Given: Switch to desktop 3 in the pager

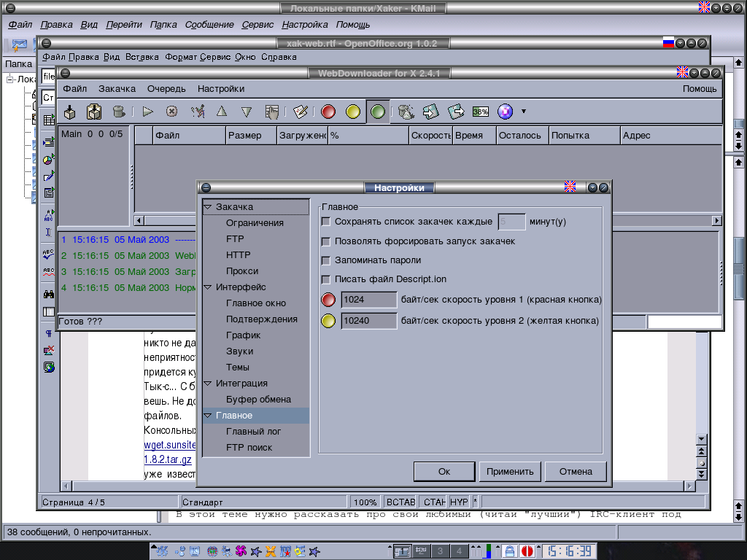Looking at the screenshot, I should click(x=440, y=551).
